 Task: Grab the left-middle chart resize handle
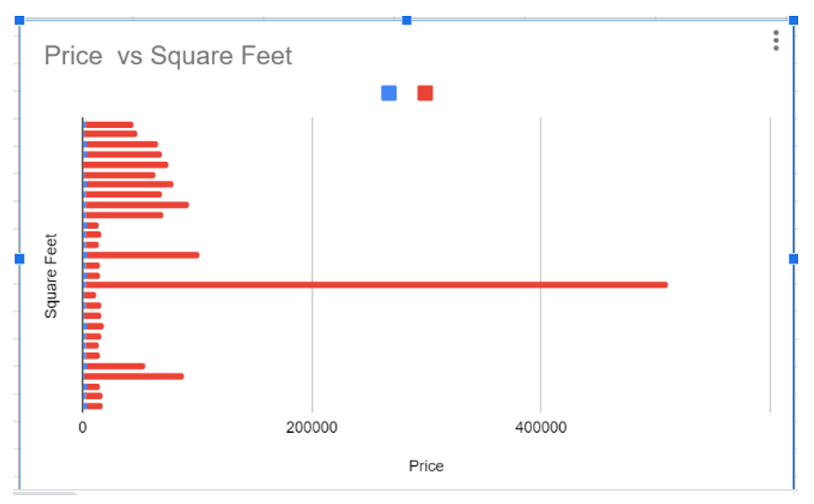pyautogui.click(x=19, y=258)
